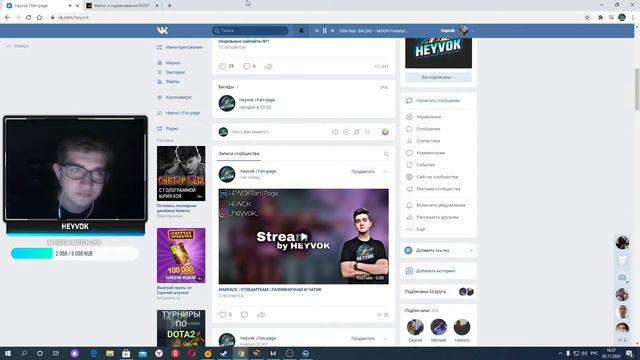
Task: Open the WARFACE STREAMTEAM video title link
Action: [270, 289]
